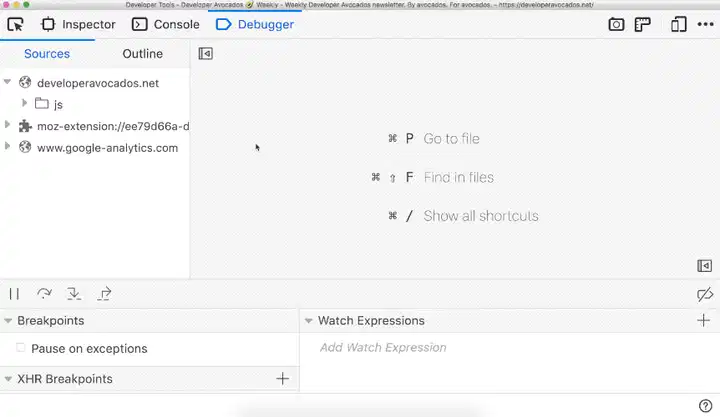Screen dimensions: 720x417
Task: Take a screenshot with camera icon
Action: pos(617,24)
